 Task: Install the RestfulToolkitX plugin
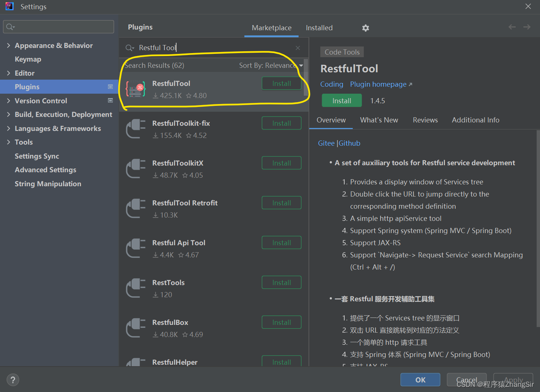[282, 163]
